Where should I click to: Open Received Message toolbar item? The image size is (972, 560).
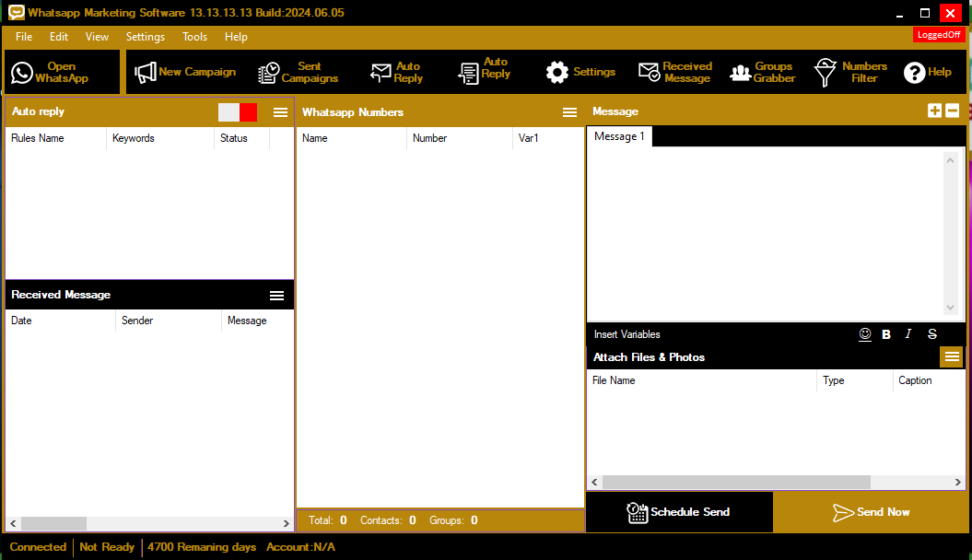(x=675, y=73)
